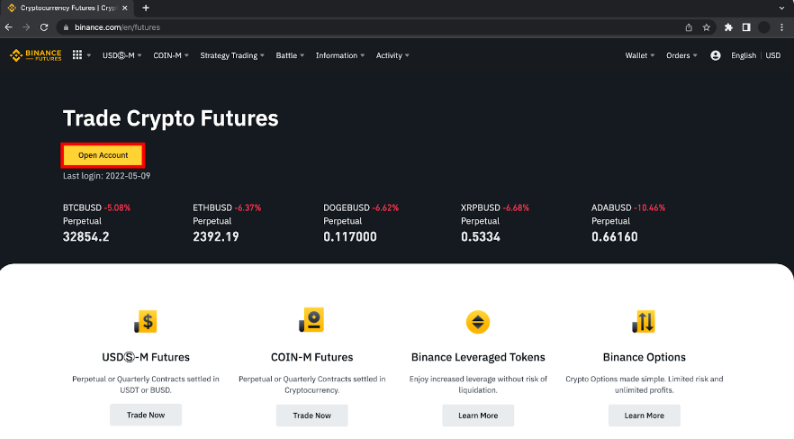
Task: Open a new browser tab
Action: pos(145,8)
